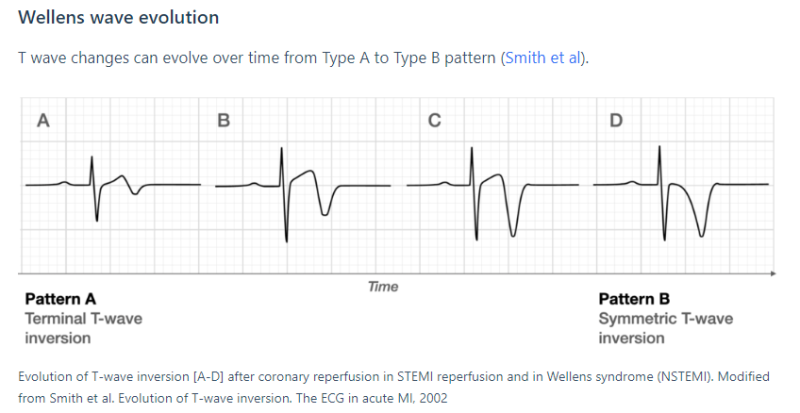Click panel letter D in the diagram
Viewport: 800px width, 413px height.
(615, 121)
